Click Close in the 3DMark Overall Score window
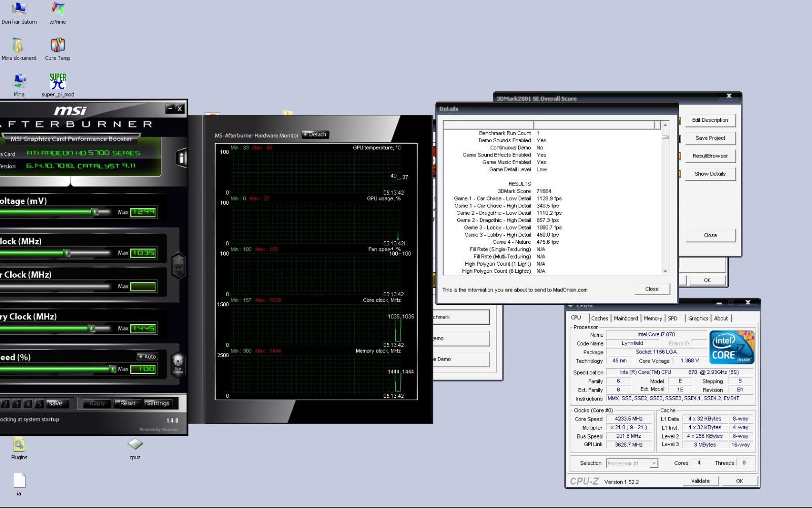The width and height of the screenshot is (812, 508). click(710, 235)
